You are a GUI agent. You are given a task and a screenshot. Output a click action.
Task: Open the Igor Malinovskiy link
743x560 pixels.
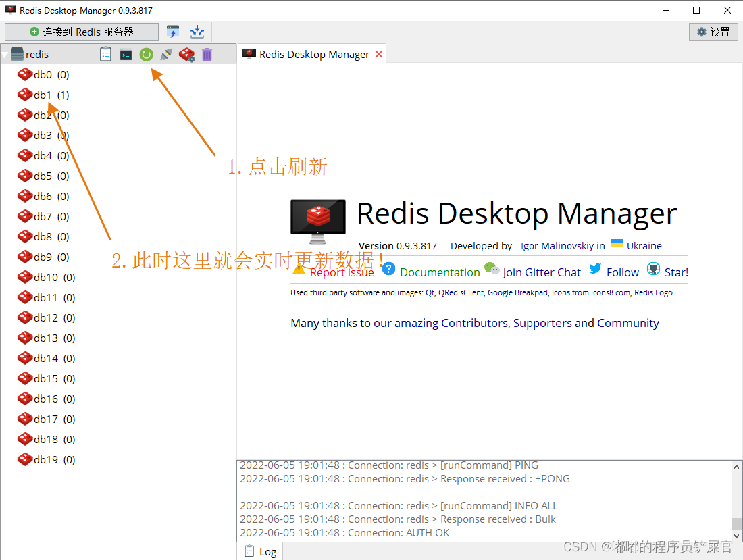(x=557, y=246)
